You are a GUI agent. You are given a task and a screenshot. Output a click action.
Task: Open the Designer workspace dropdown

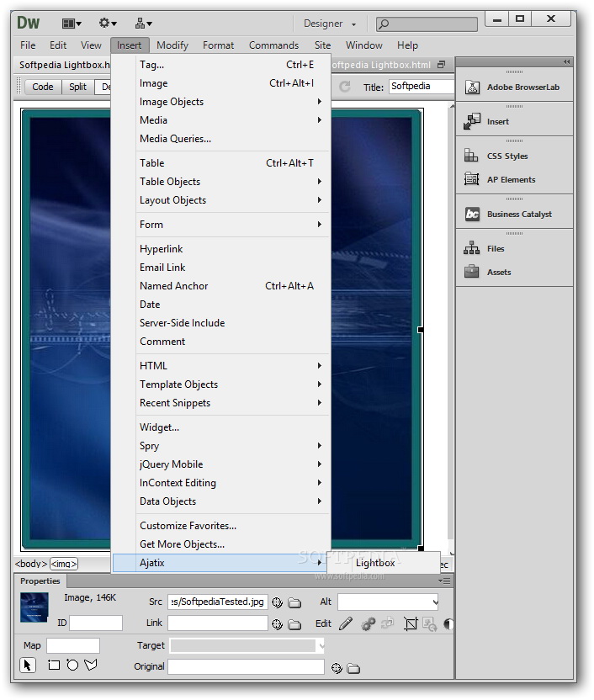pyautogui.click(x=330, y=24)
